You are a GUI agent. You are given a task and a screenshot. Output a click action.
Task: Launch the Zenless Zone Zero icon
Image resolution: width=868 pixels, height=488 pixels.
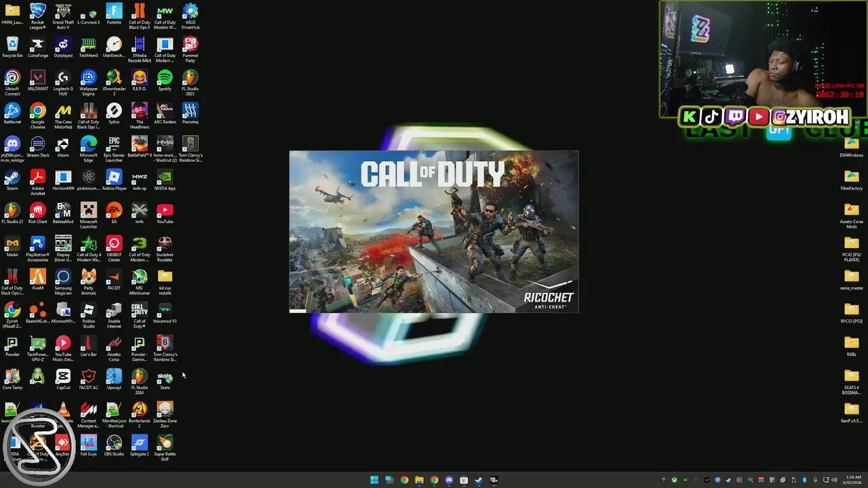pyautogui.click(x=165, y=414)
